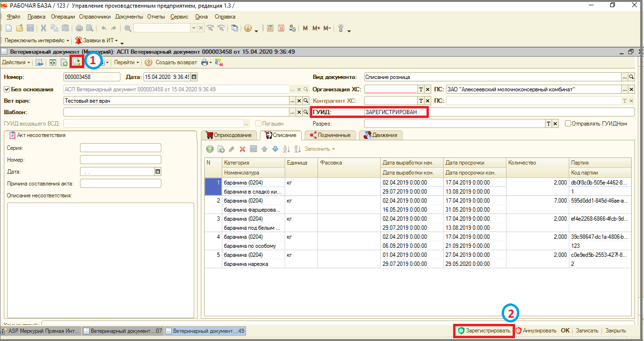Delete selected row with red X icon
This screenshot has height=341, width=644.
coord(242,149)
